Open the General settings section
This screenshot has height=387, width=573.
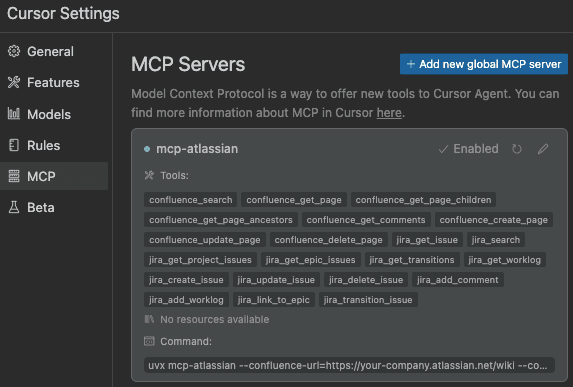click(x=54, y=51)
